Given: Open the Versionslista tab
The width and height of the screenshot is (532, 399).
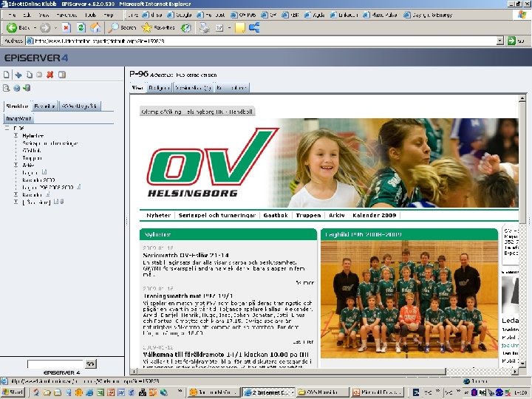Looking at the screenshot, I should click(194, 88).
